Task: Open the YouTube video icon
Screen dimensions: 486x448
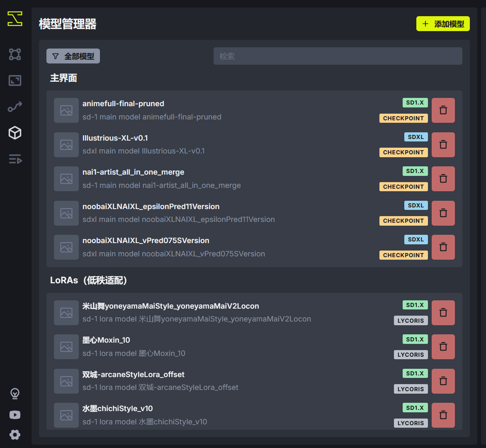Action: coord(15,415)
